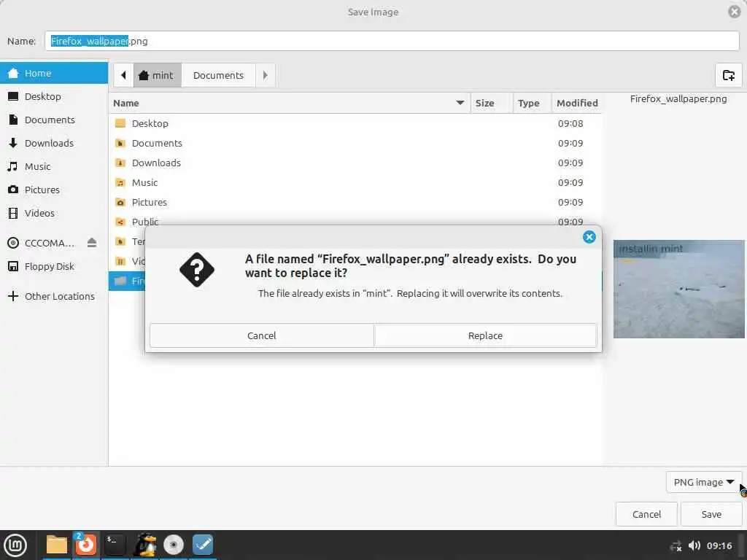Screen dimensions: 747x560
Task: Sort by the Modified column
Action: click(577, 104)
